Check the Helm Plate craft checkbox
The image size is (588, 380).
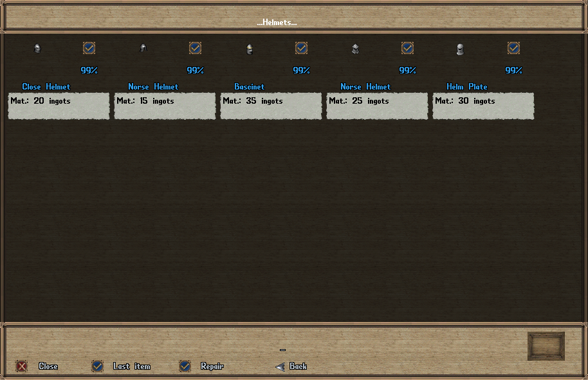coord(513,48)
